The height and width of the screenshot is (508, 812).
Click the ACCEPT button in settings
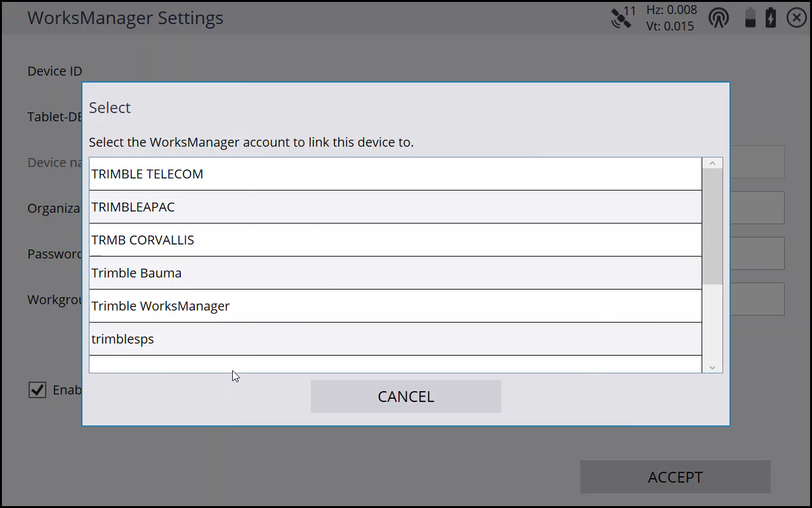[x=675, y=477]
